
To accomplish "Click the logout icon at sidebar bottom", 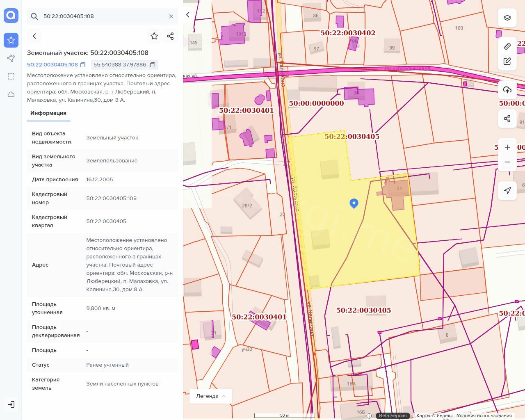I will pos(11,404).
